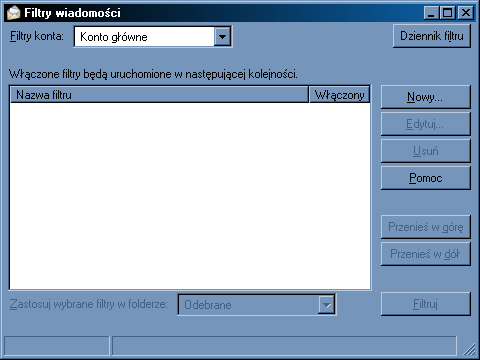Maximize the Filtry wiadomości window
This screenshot has width=480, height=360.
(447, 13)
